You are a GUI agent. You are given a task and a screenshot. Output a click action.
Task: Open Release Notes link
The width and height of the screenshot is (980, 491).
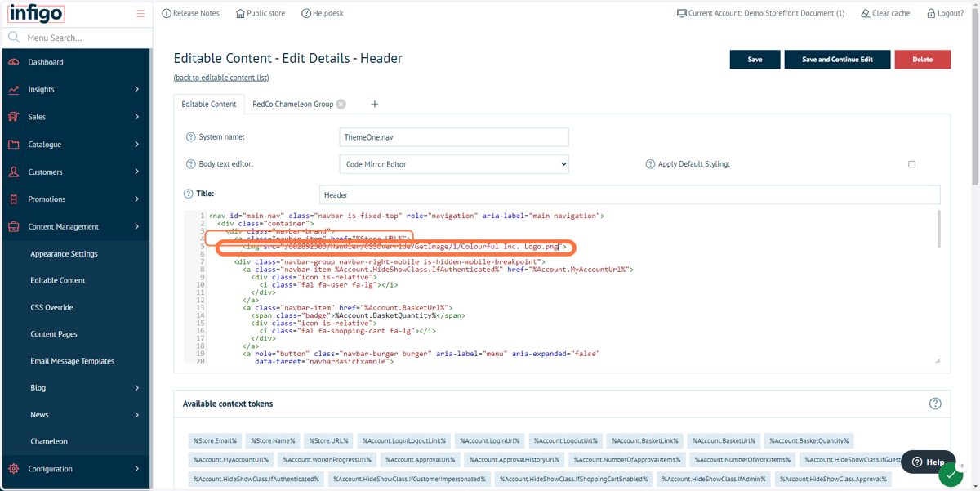[x=190, y=13]
